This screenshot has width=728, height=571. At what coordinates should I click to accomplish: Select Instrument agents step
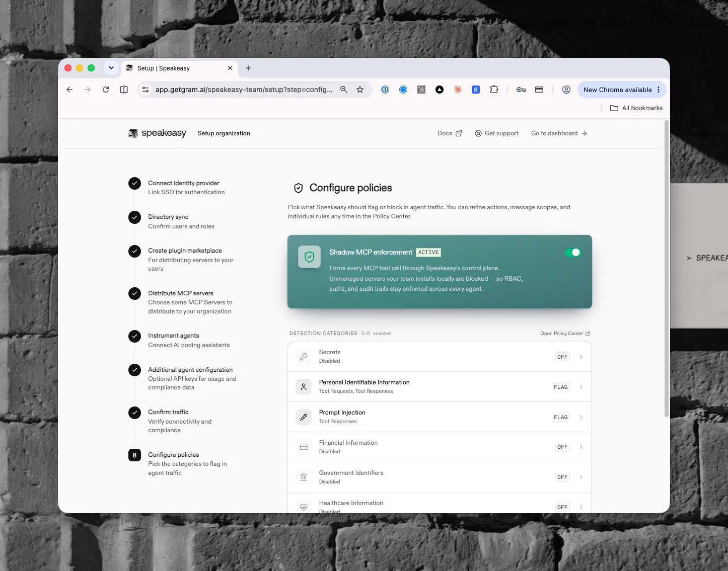point(184,340)
